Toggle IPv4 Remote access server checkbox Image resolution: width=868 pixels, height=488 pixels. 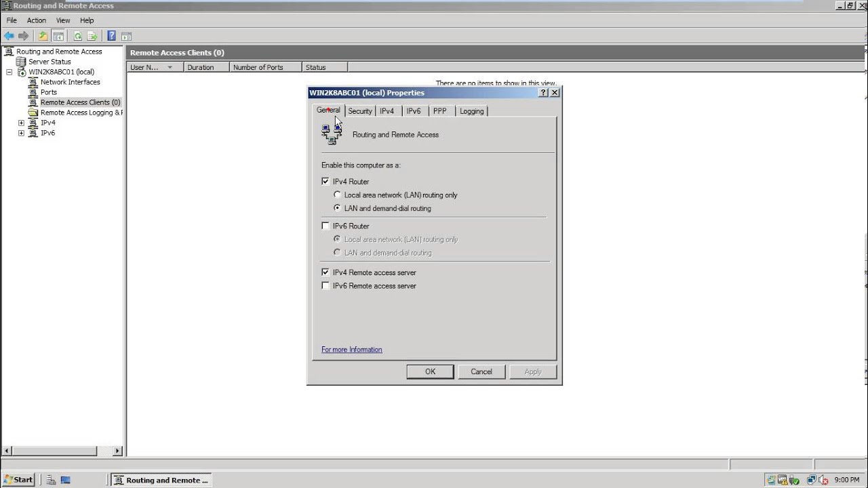click(325, 272)
